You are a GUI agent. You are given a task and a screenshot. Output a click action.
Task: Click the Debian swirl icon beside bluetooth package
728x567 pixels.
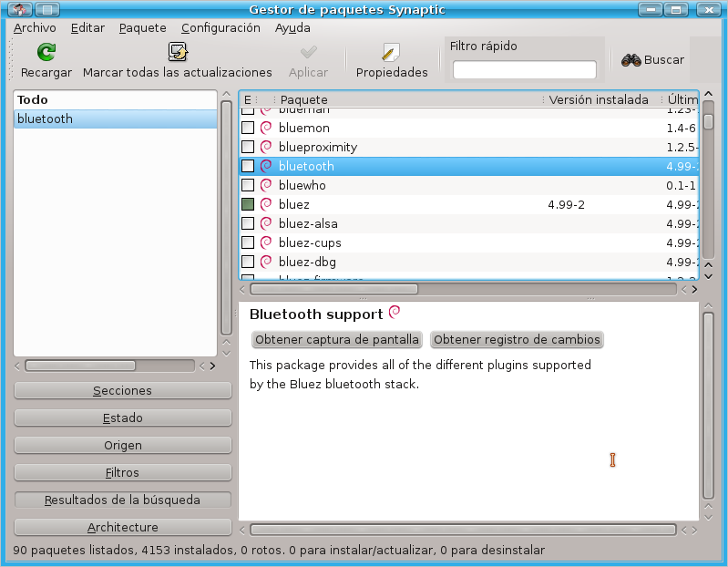point(266,166)
